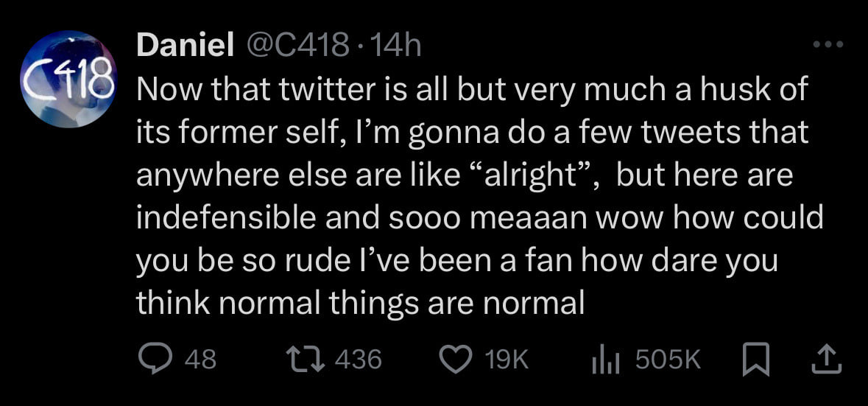
Task: Share the tweet via the upload arrow icon
Action: (825, 359)
